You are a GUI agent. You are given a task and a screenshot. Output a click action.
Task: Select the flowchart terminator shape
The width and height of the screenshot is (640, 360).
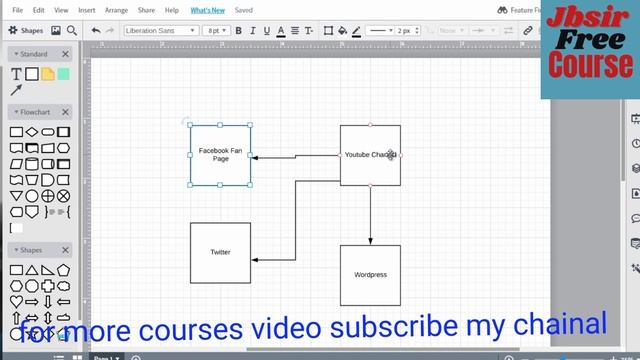click(x=48, y=132)
